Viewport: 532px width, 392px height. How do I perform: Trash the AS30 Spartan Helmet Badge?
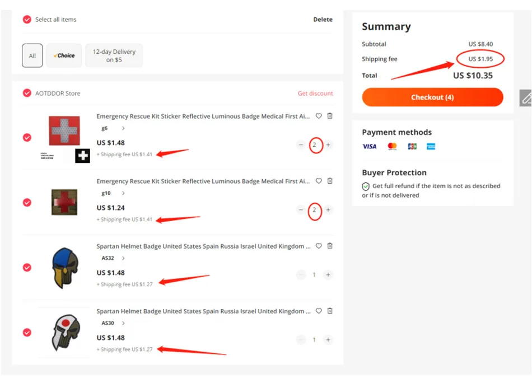click(x=330, y=311)
